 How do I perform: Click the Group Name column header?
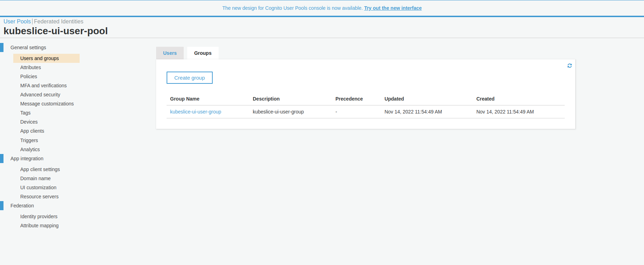[x=185, y=99]
